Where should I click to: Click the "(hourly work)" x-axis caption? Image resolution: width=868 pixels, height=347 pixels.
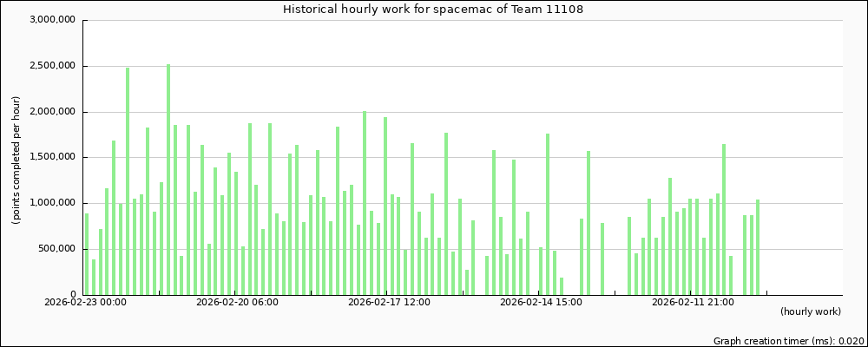[810, 311]
